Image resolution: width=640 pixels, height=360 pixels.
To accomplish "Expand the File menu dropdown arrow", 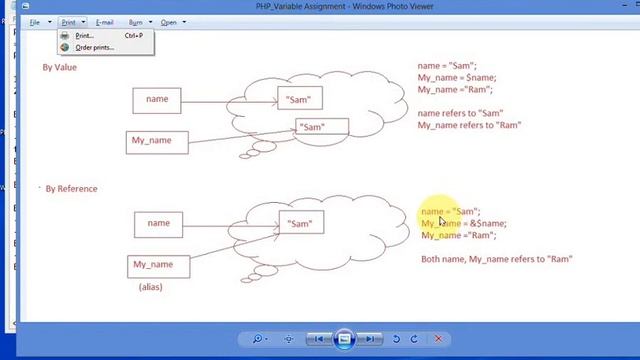I will (50, 22).
